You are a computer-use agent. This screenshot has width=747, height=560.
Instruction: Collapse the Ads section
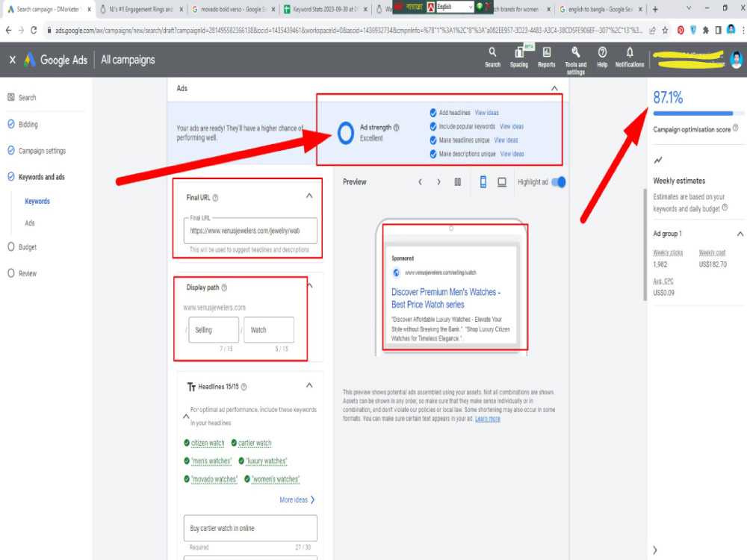pos(554,89)
